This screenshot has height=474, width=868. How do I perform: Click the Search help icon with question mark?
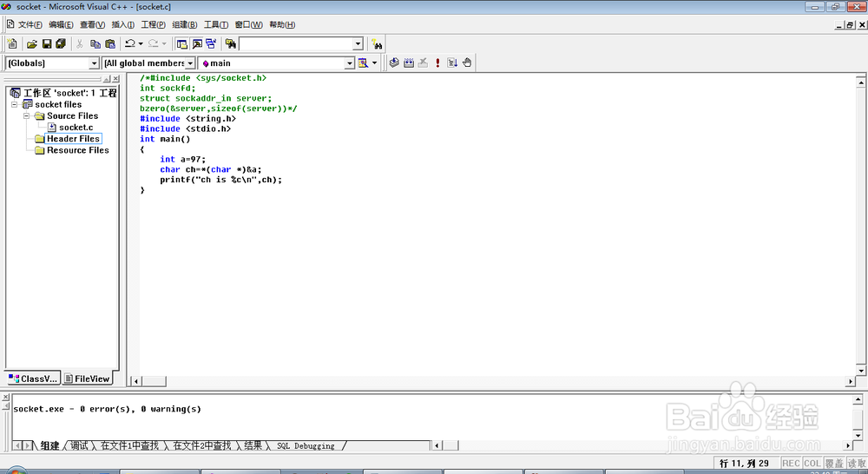(377, 43)
